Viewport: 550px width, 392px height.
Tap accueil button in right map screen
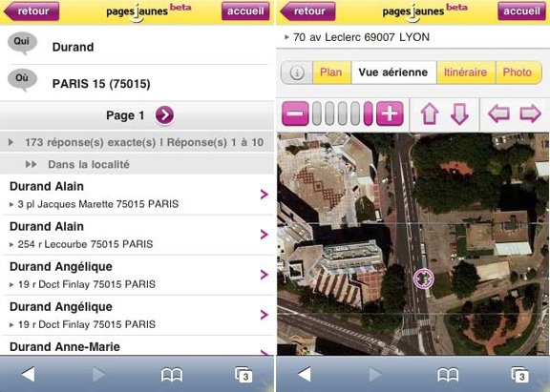(522, 11)
